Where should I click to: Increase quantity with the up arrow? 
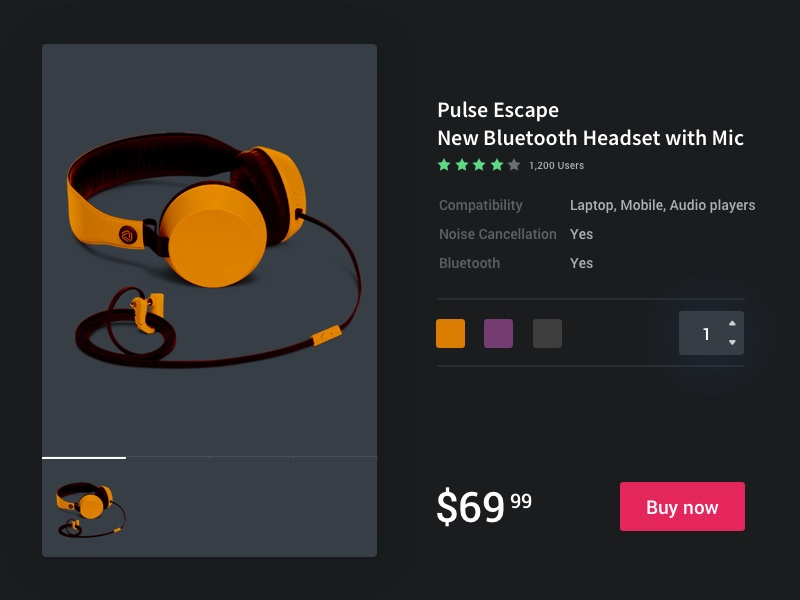[732, 323]
